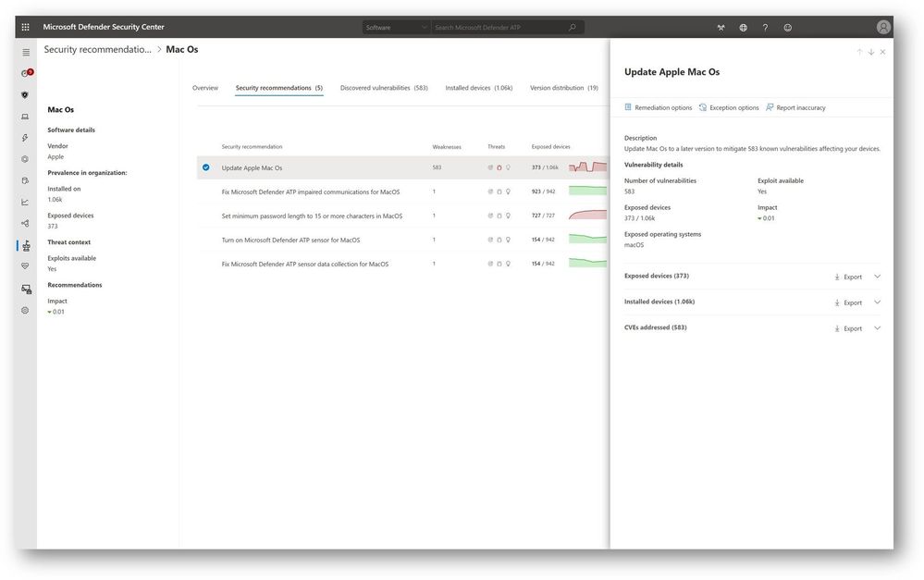
Task: Click Report inaccuracy
Action: [x=795, y=108]
